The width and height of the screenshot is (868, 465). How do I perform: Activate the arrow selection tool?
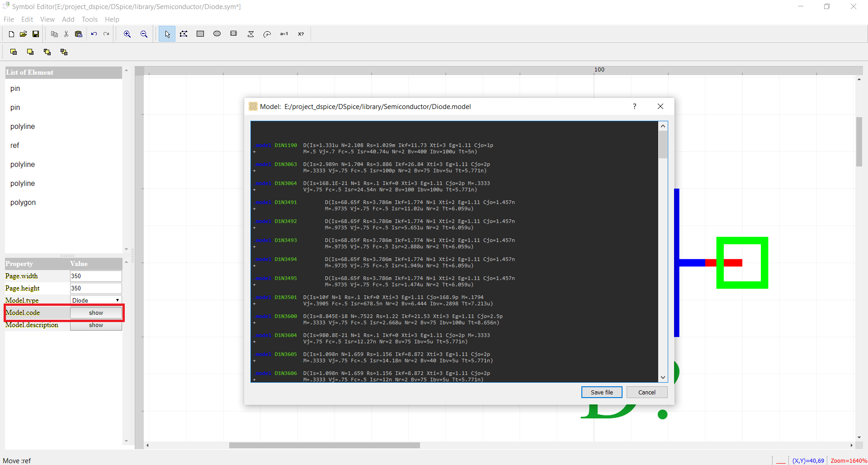pyautogui.click(x=167, y=34)
